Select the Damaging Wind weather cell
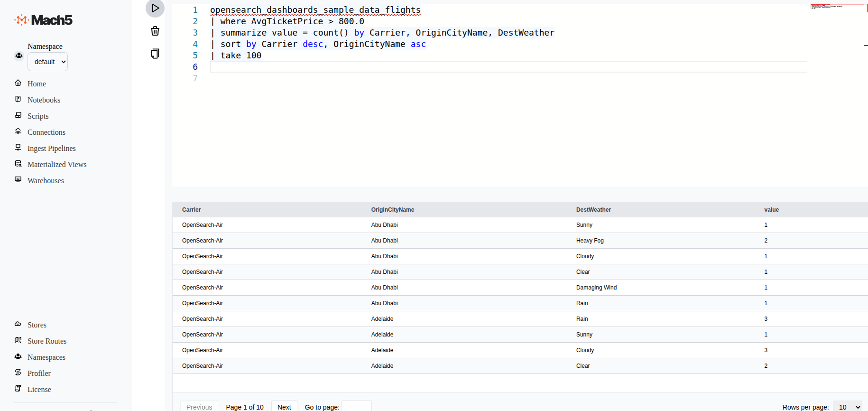Viewport: 868px width, 411px height. pos(596,288)
